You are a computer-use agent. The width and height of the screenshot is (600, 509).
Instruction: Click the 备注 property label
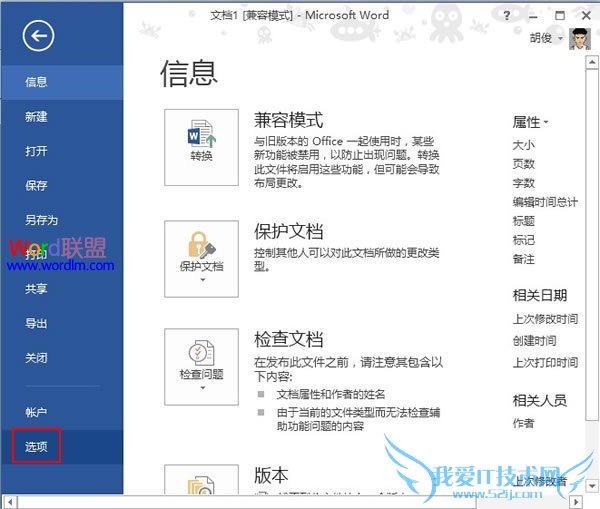tap(524, 259)
